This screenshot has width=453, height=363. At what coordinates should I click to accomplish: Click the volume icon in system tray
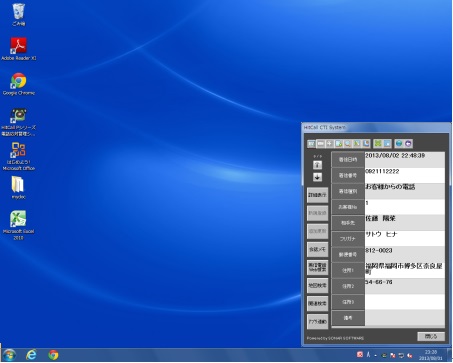pyautogui.click(x=410, y=355)
